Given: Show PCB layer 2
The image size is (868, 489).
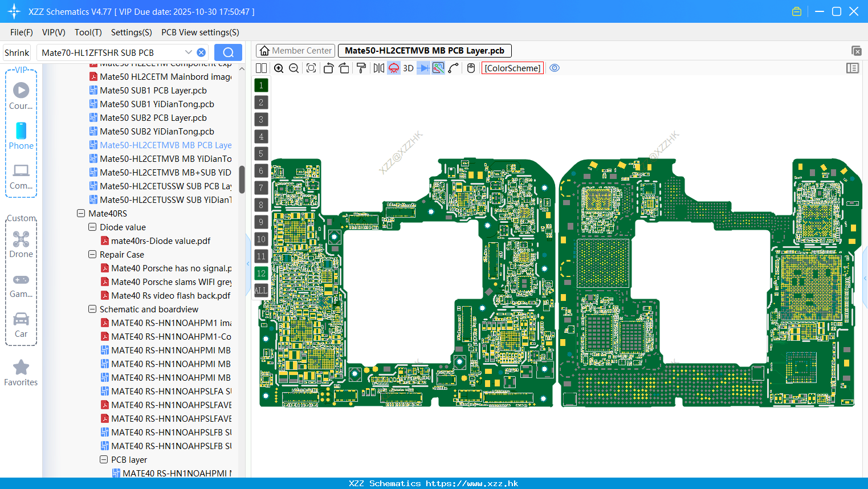Looking at the screenshot, I should click(261, 103).
